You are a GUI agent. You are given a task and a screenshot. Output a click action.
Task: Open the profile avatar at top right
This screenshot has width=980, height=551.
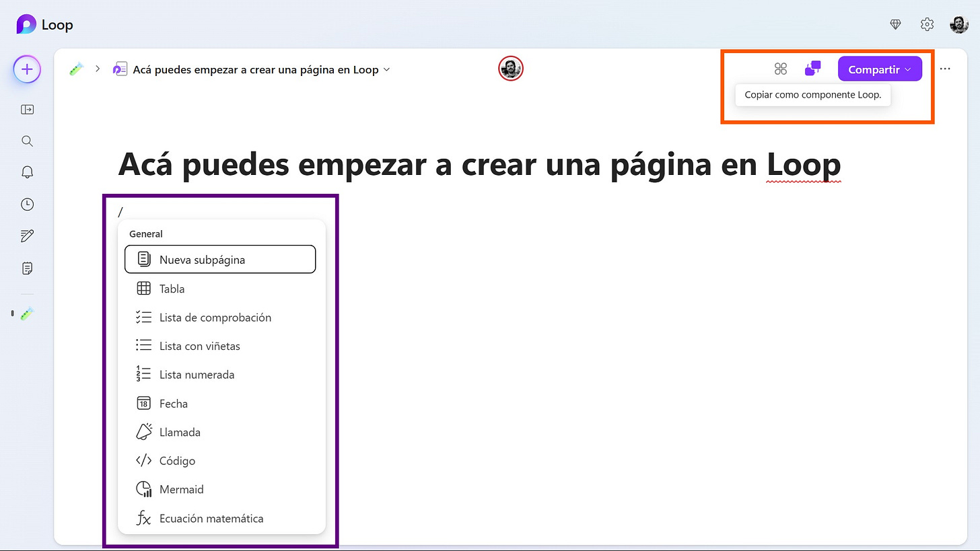[x=959, y=25]
